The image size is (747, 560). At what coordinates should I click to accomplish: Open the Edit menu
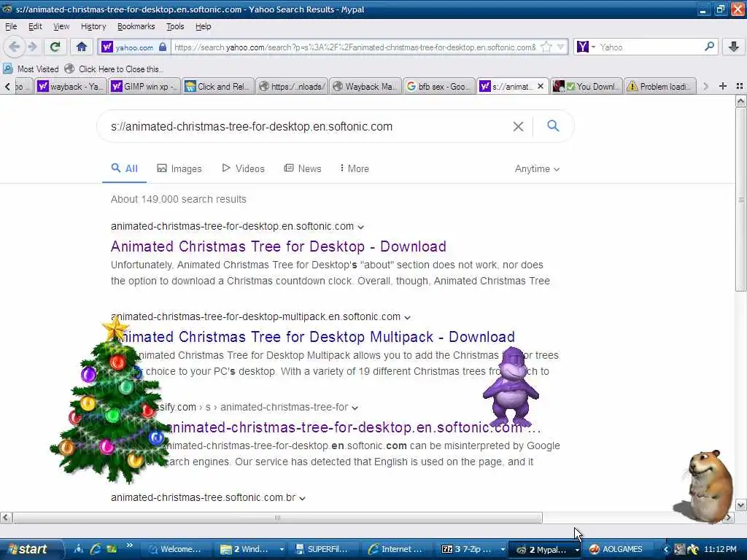[35, 27]
